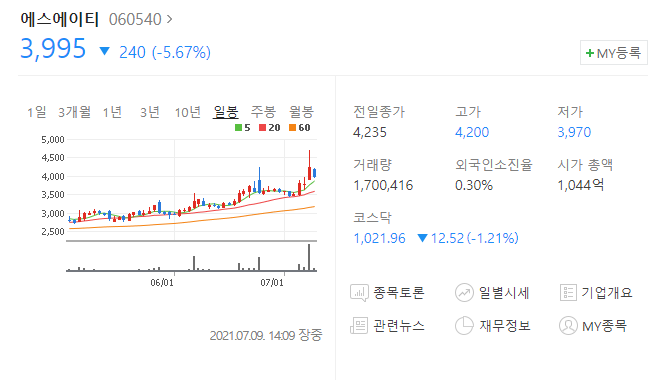Image resolution: width=662 pixels, height=380 pixels.
Task: Open 재무정보 link text
Action: (x=505, y=326)
